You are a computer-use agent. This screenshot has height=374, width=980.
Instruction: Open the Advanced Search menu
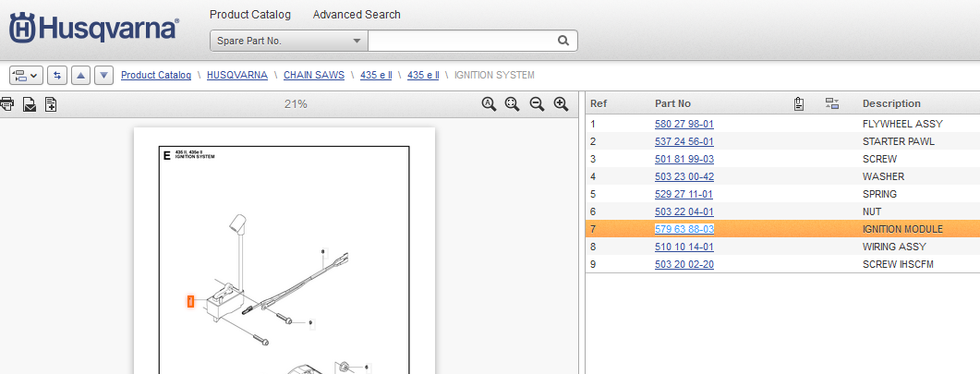357,15
